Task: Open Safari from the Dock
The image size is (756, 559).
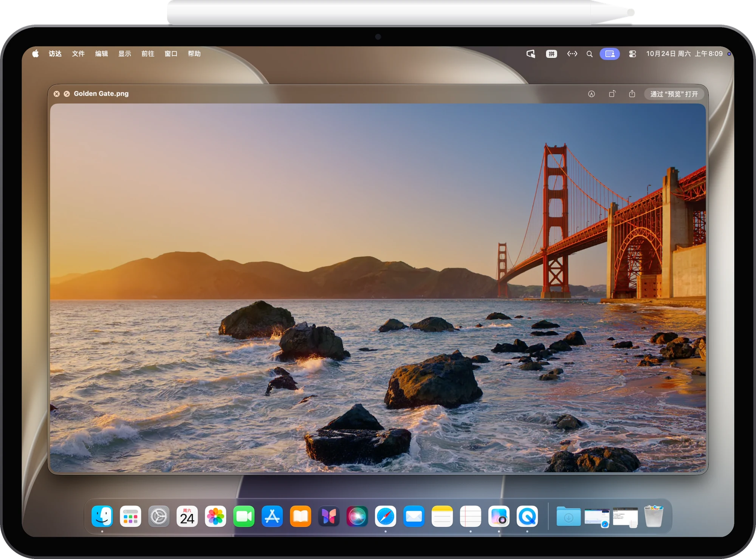Action: [386, 516]
